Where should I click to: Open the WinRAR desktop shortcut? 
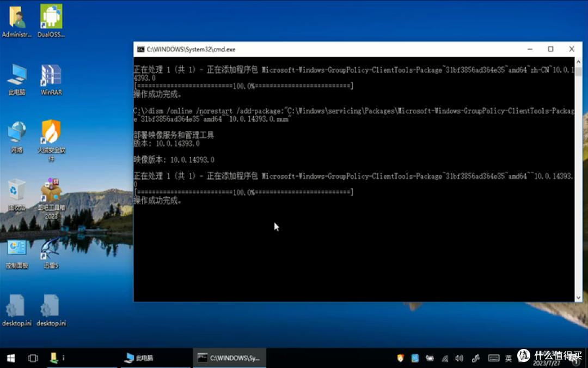pyautogui.click(x=51, y=79)
